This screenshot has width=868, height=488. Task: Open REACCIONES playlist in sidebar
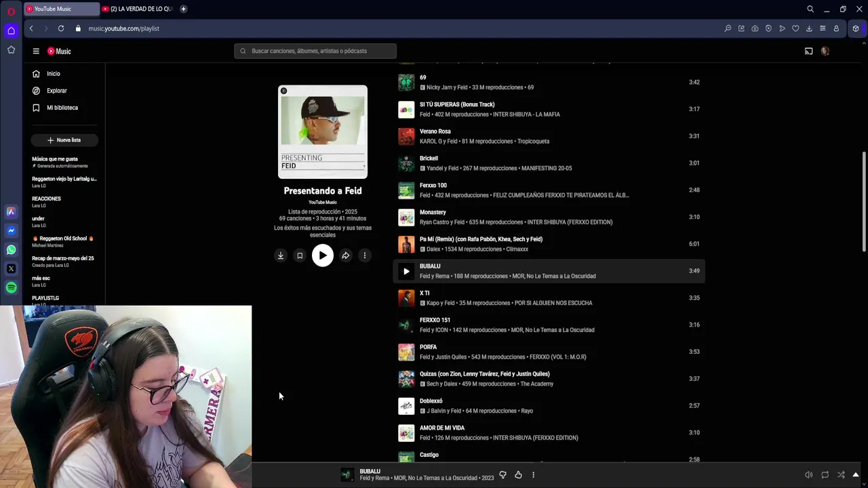click(64, 202)
